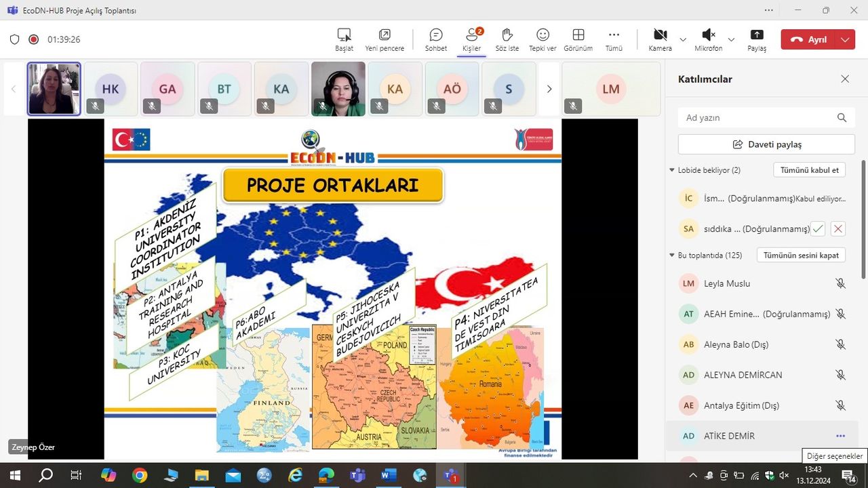Image resolution: width=868 pixels, height=488 pixels.
Task: Click the participants search magnifier icon
Action: tap(842, 117)
